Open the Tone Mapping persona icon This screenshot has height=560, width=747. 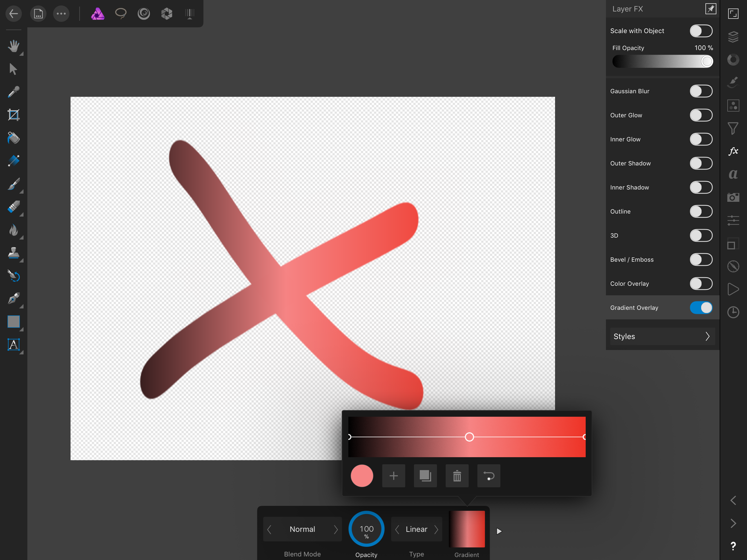click(x=190, y=14)
